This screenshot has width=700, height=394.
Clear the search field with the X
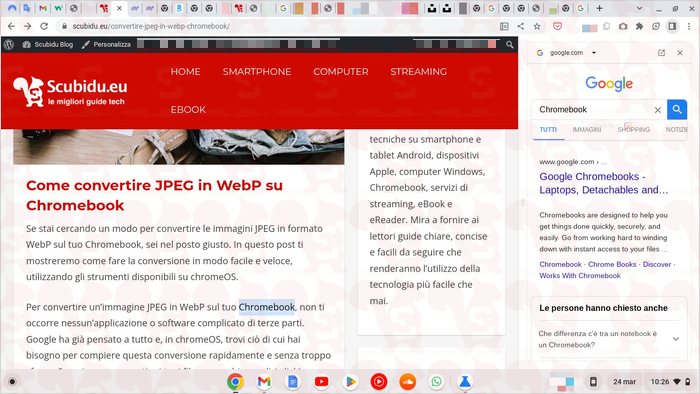658,110
